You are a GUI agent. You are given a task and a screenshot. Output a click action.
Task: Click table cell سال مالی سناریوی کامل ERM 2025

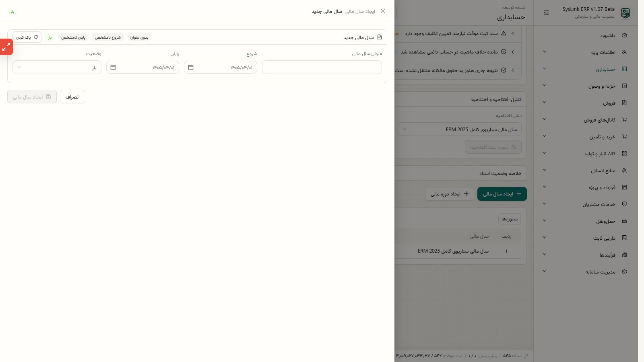pyautogui.click(x=453, y=251)
